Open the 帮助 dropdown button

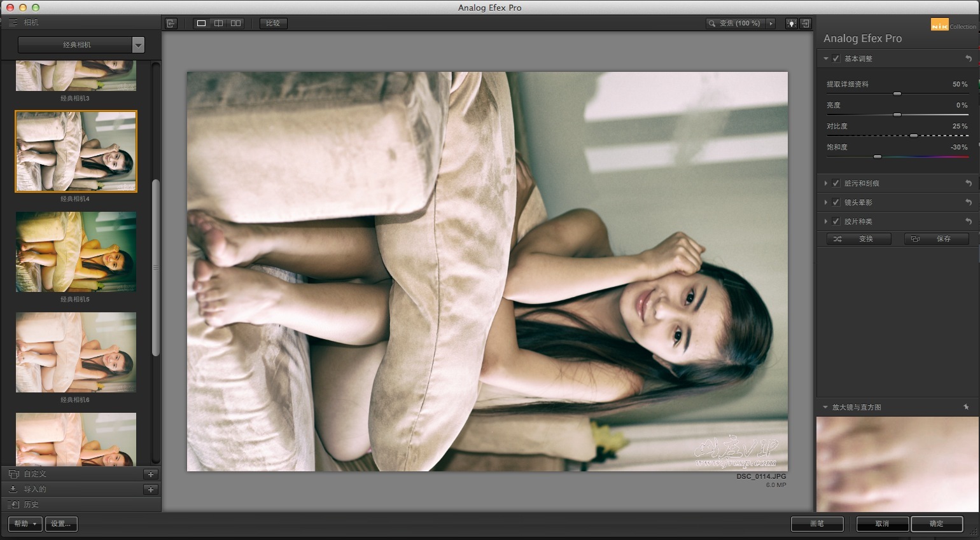click(x=25, y=524)
